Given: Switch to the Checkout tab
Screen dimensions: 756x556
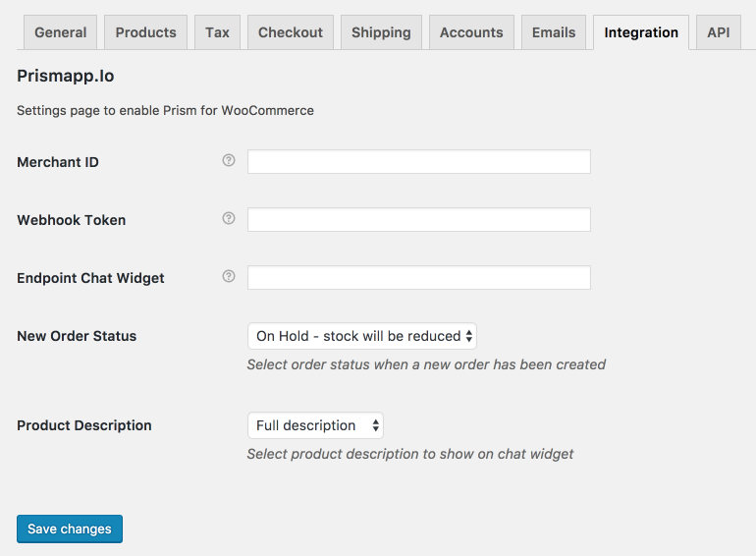Looking at the screenshot, I should [291, 32].
